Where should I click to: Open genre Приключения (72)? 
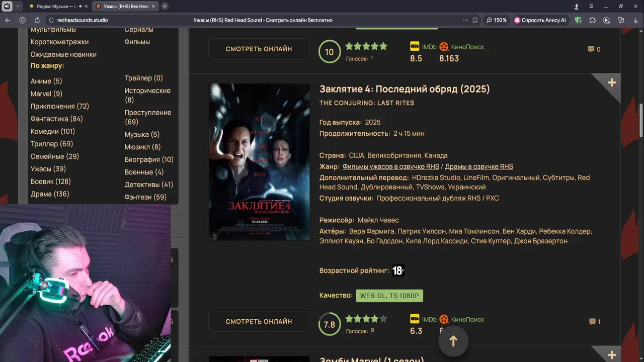tap(60, 106)
